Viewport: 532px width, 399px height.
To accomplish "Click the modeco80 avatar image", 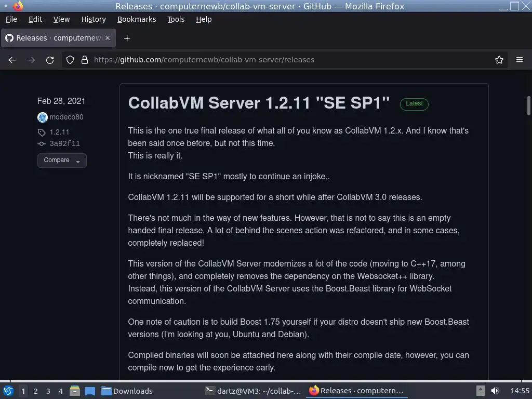I will (x=43, y=117).
